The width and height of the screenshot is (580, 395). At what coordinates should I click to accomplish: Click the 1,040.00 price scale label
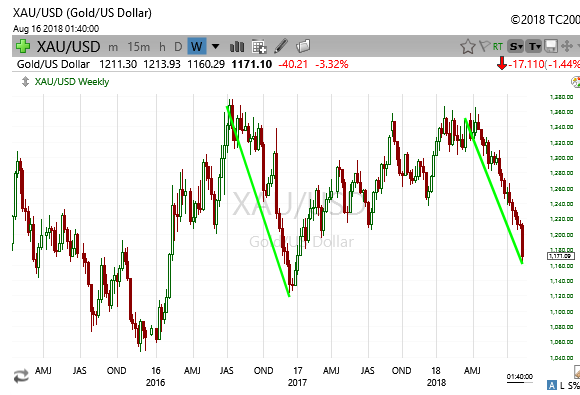coord(562,358)
